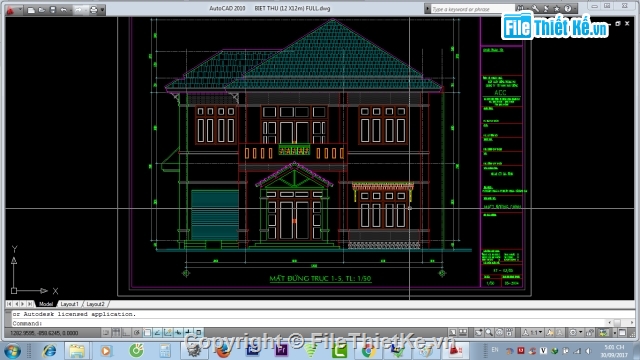Toggle Grid display in status bar

[x=116, y=333]
